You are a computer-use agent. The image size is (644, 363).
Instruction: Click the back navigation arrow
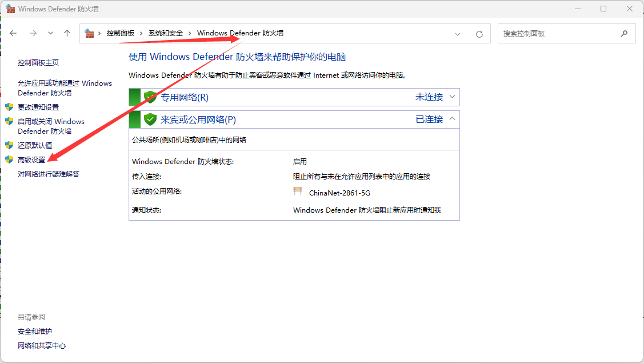13,34
